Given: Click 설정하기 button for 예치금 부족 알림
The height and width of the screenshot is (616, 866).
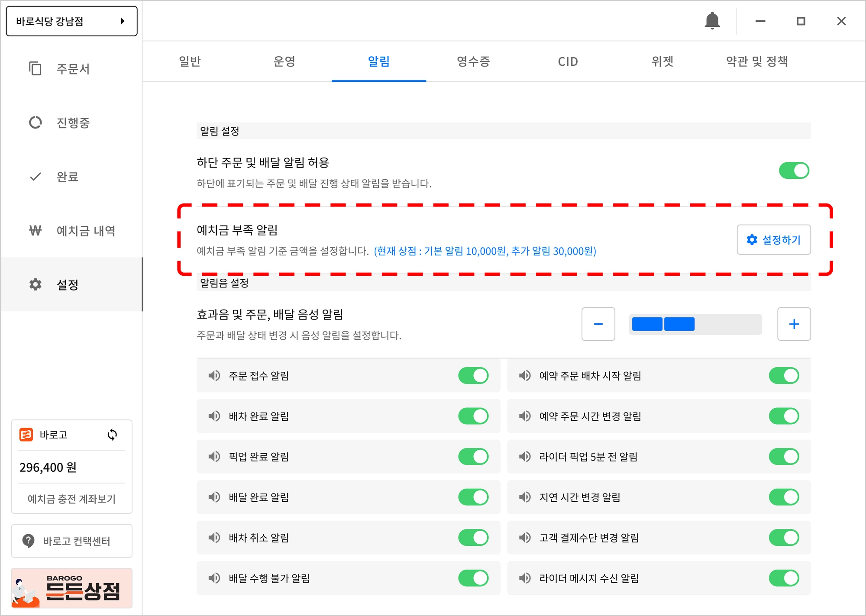Looking at the screenshot, I should tap(773, 240).
